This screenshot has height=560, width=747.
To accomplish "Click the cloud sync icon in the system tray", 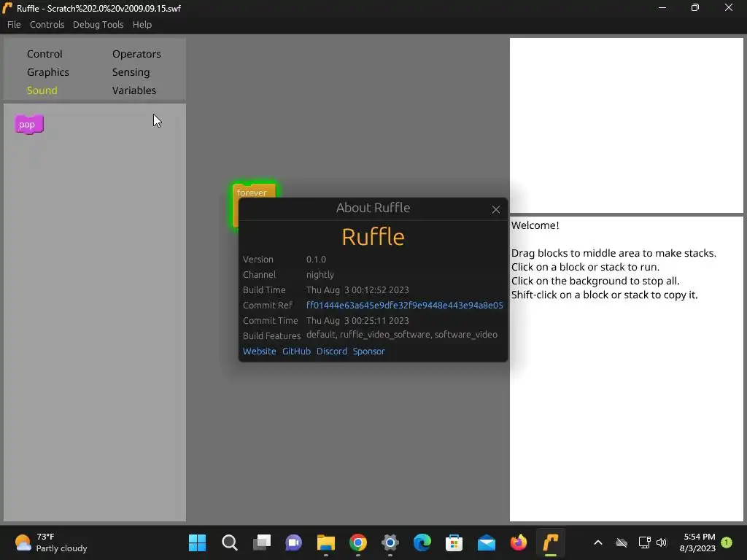I will (622, 542).
